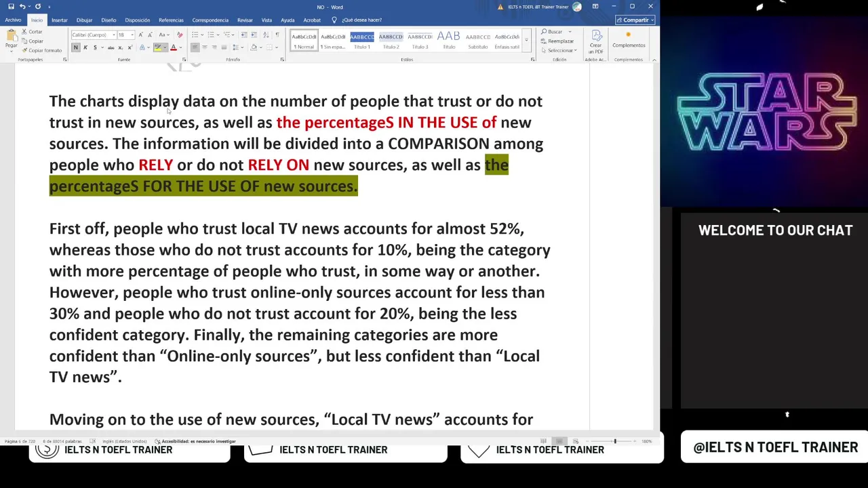This screenshot has width=868, height=488.
Task: Toggle underline (S) formatting
Action: 95,47
